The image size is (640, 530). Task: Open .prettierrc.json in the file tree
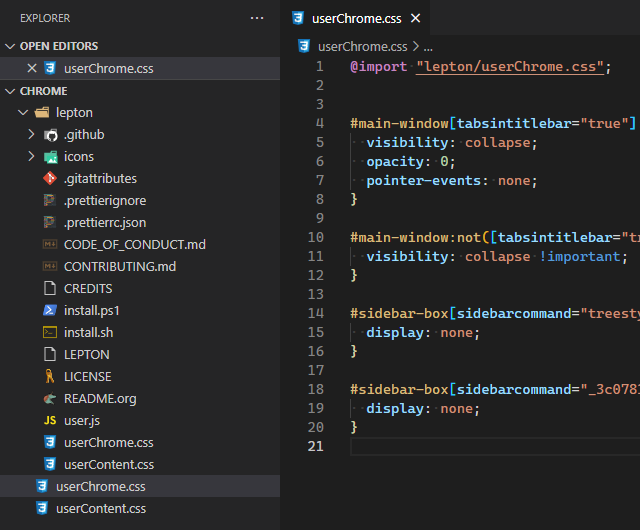(x=105, y=223)
